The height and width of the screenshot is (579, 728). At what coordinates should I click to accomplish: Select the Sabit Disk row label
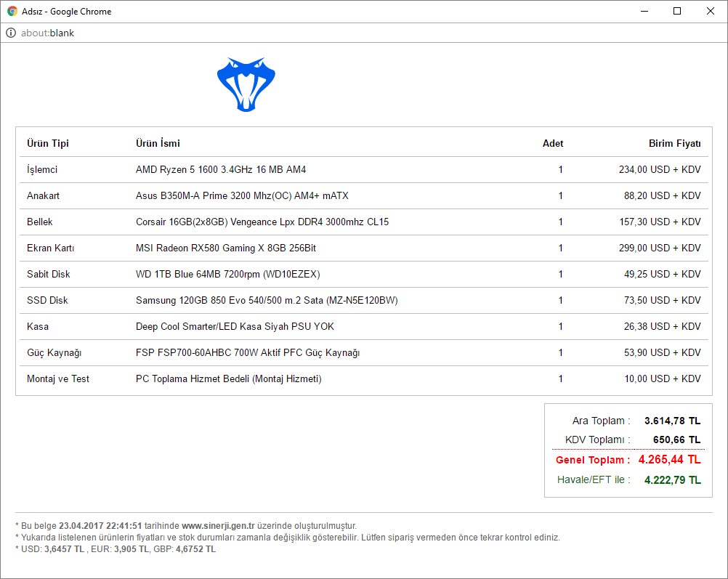pyautogui.click(x=48, y=274)
